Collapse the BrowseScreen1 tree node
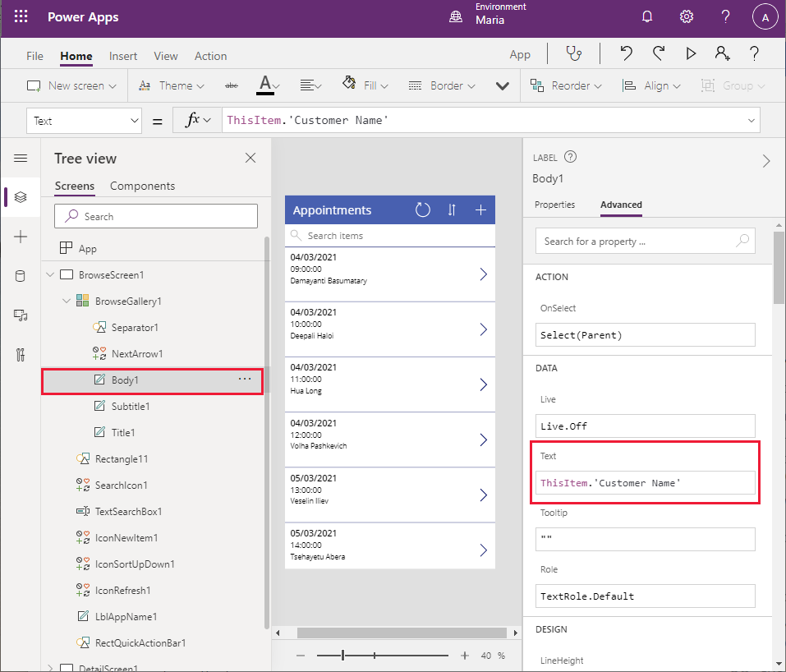The height and width of the screenshot is (672, 786). click(x=50, y=275)
